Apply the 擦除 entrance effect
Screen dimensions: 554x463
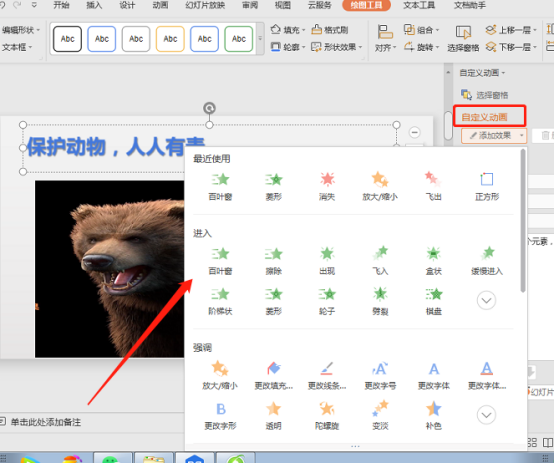coord(273,261)
